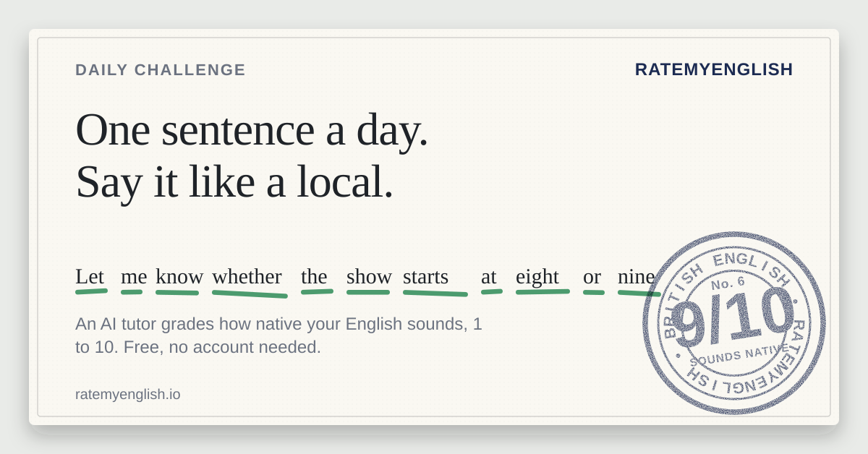The height and width of the screenshot is (454, 868).
Task: Click the short word "at"
Action: click(x=489, y=276)
